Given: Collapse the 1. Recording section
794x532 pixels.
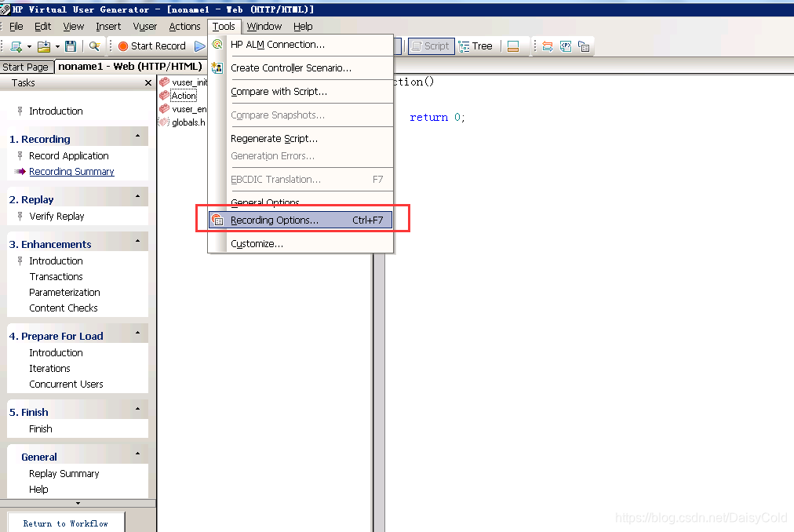Looking at the screenshot, I should pyautogui.click(x=138, y=137).
